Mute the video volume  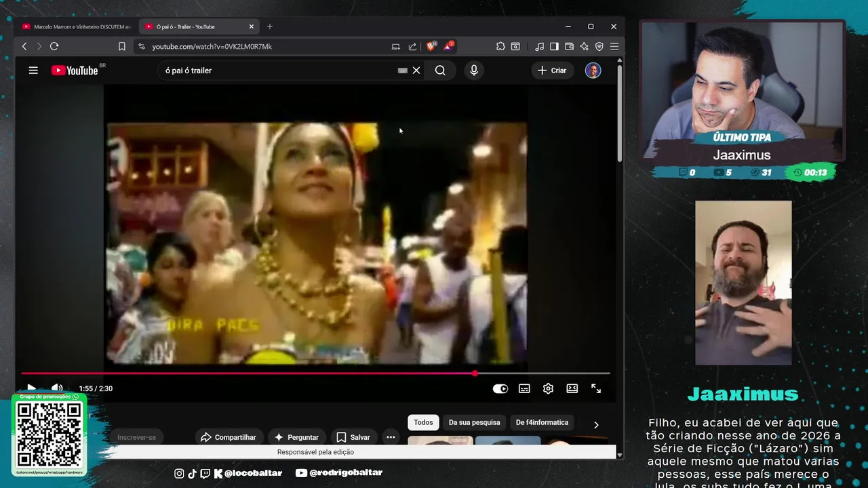[57, 388]
